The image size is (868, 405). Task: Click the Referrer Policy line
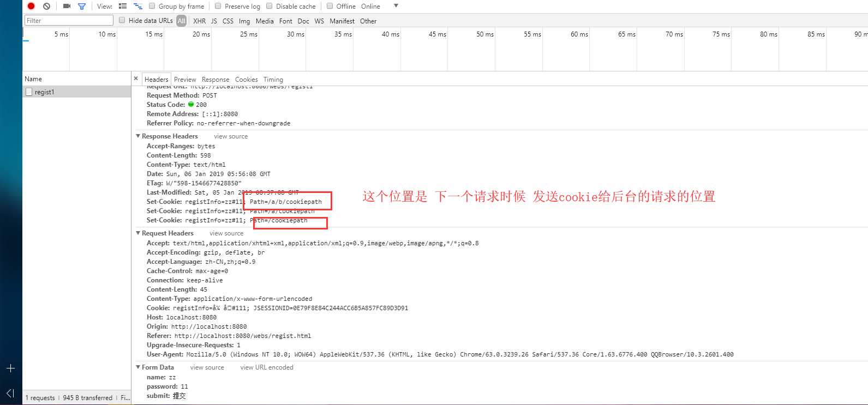click(218, 123)
